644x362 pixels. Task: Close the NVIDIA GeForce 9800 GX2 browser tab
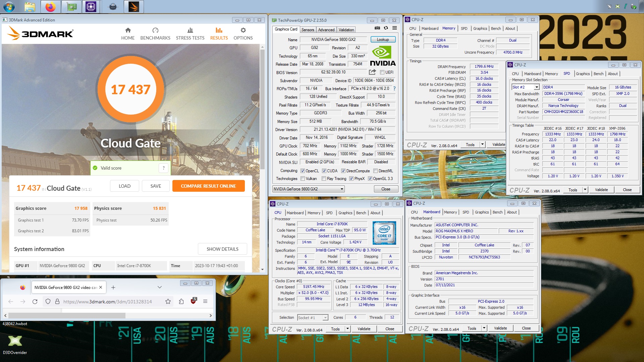[x=101, y=287]
